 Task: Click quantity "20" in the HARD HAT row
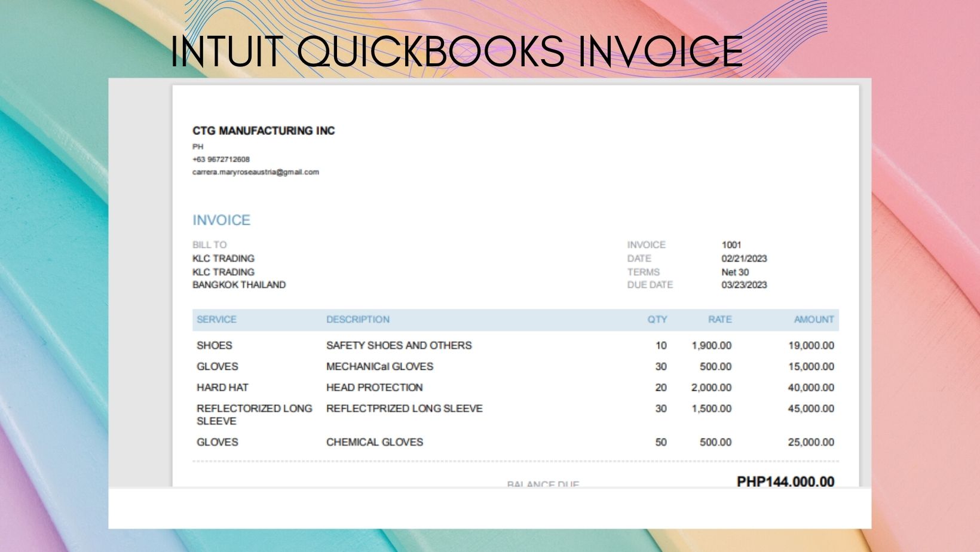tap(661, 388)
